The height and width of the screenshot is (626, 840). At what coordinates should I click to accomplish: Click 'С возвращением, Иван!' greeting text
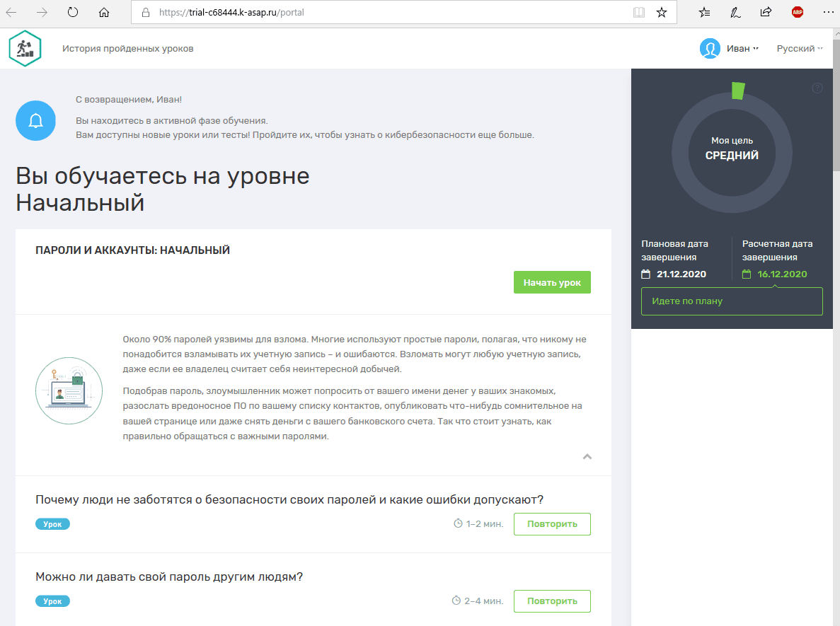click(129, 100)
